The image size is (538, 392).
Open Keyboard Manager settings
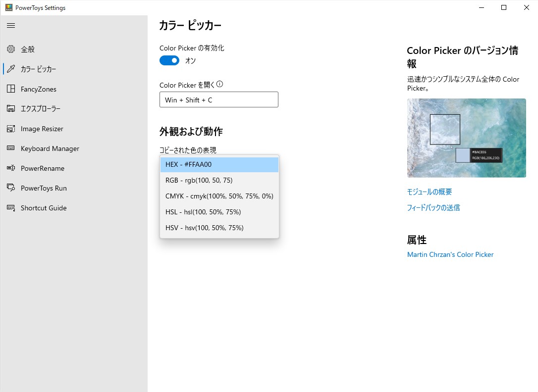11,148
